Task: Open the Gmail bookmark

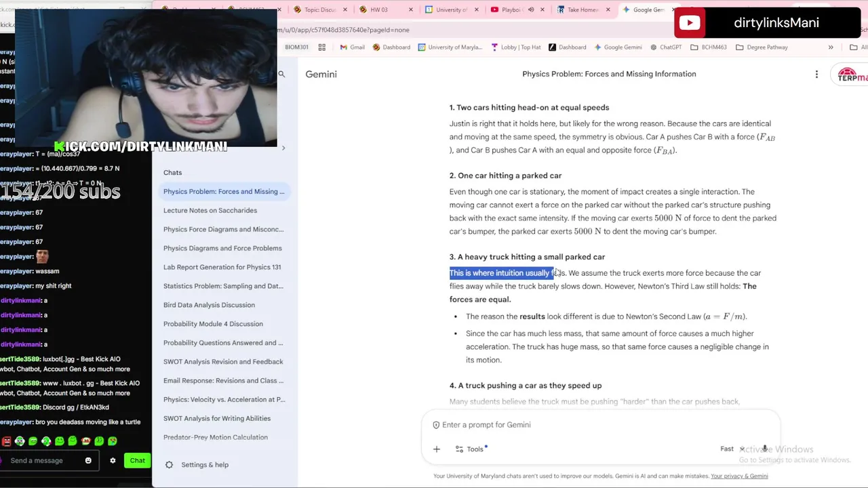Action: pos(352,47)
